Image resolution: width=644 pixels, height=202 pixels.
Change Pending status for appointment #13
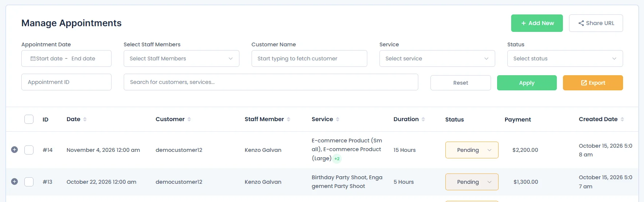coord(472,182)
